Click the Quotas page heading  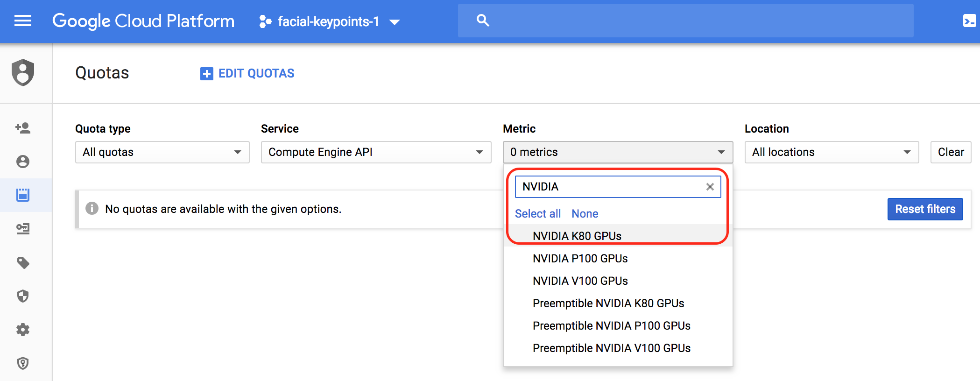coord(102,73)
